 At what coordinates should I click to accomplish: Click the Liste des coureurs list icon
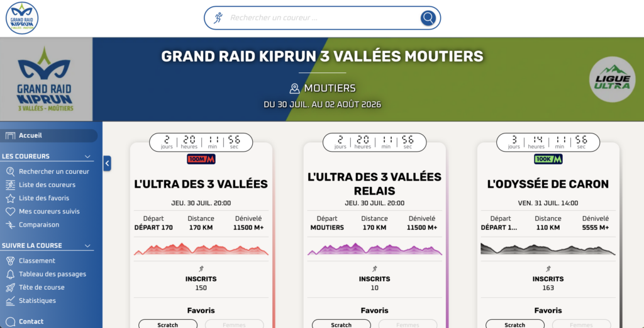click(x=10, y=185)
